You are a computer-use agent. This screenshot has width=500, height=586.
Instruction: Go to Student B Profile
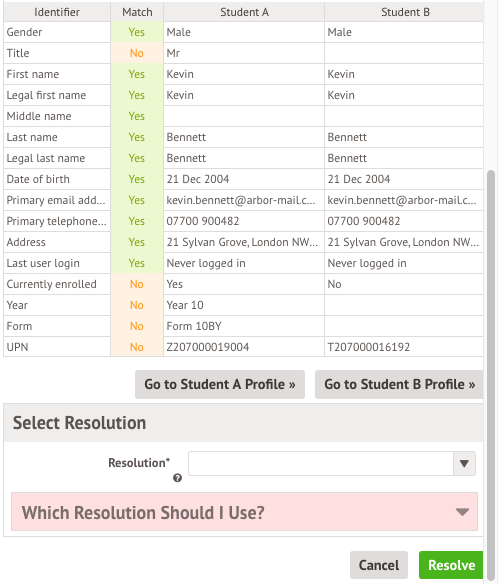click(399, 385)
